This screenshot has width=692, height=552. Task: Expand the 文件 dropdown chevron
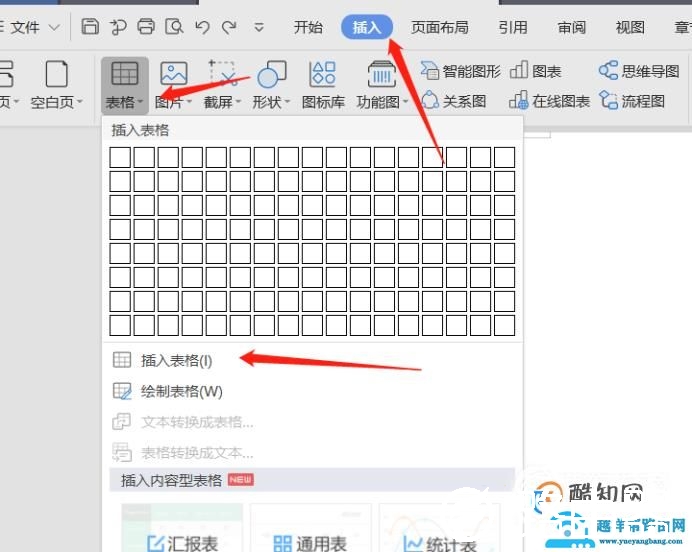[x=54, y=28]
